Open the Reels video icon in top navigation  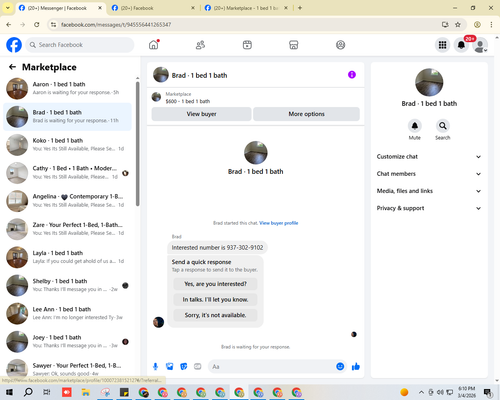pyautogui.click(x=247, y=45)
